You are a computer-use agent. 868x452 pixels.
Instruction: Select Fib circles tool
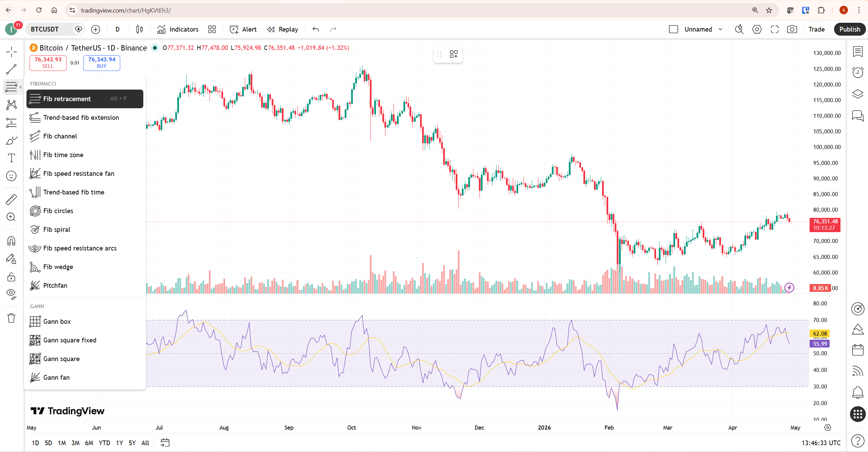point(85,211)
